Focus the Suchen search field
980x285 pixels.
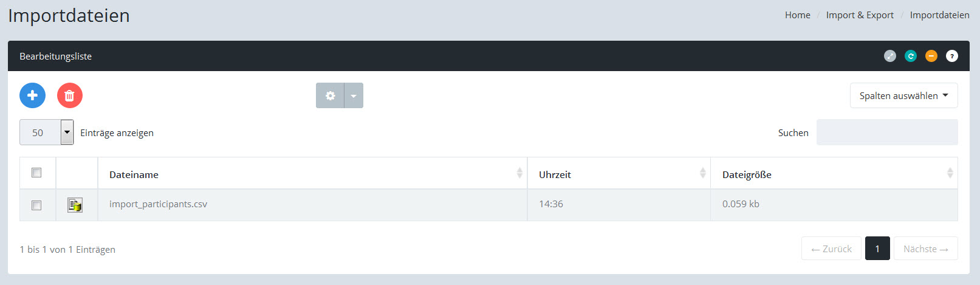tap(886, 132)
